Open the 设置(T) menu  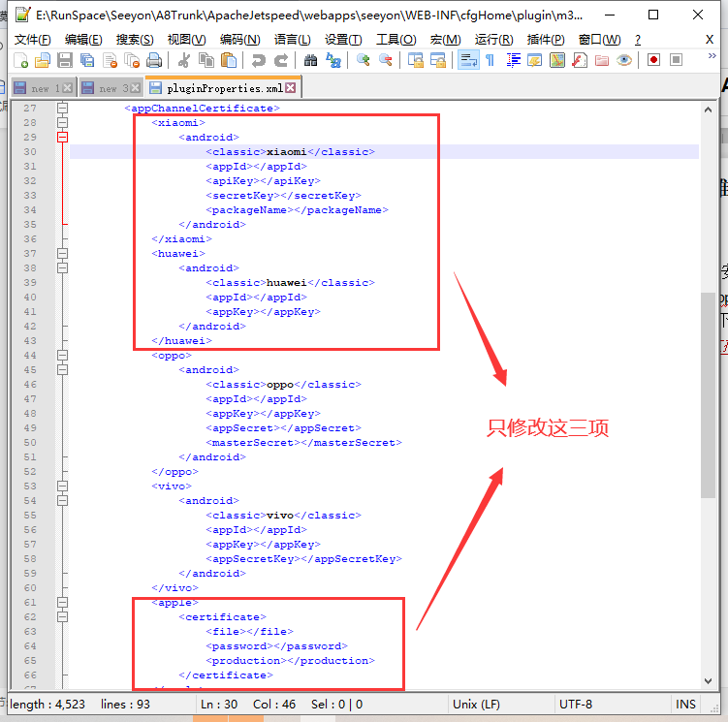343,40
